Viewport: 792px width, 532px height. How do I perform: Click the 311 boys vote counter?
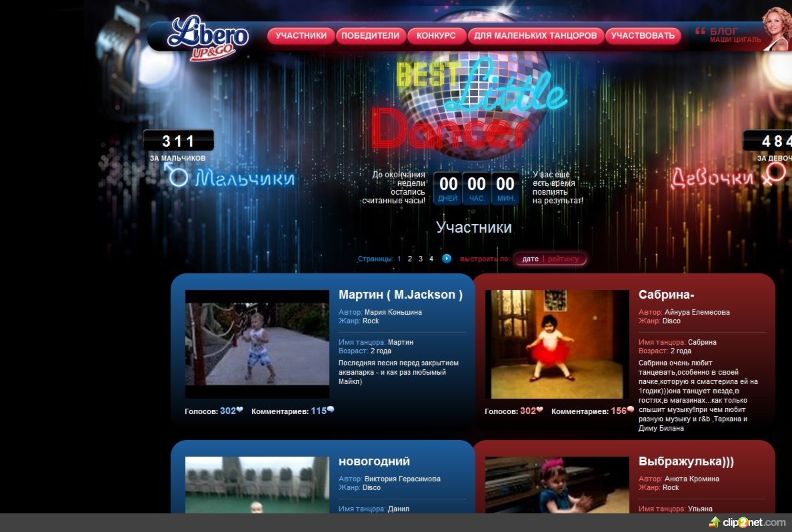[178, 141]
